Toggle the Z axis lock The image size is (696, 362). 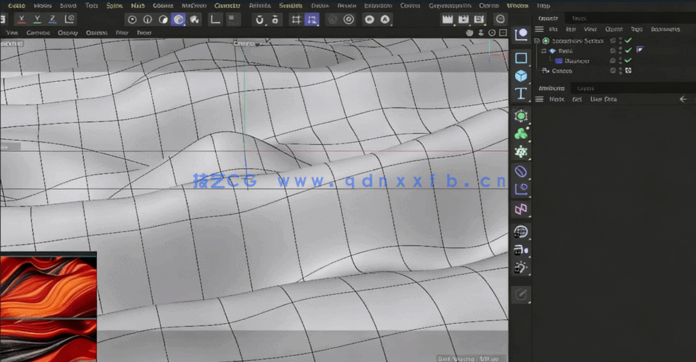point(53,19)
